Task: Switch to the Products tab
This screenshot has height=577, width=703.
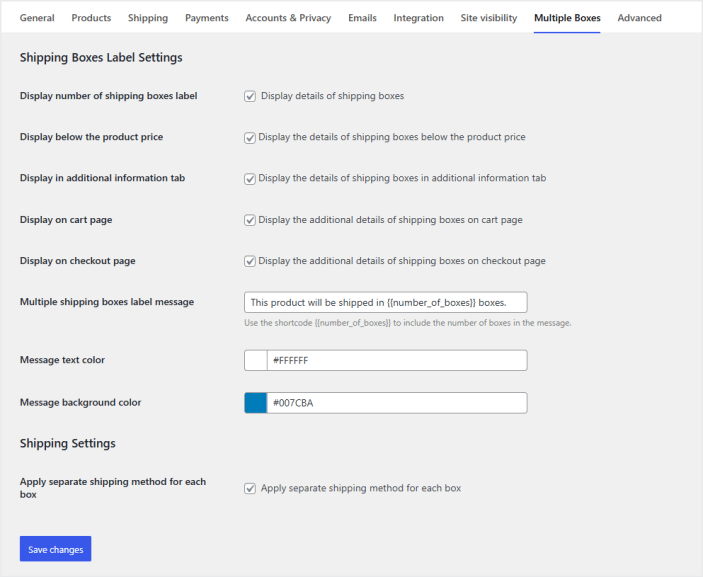Action: tap(91, 18)
